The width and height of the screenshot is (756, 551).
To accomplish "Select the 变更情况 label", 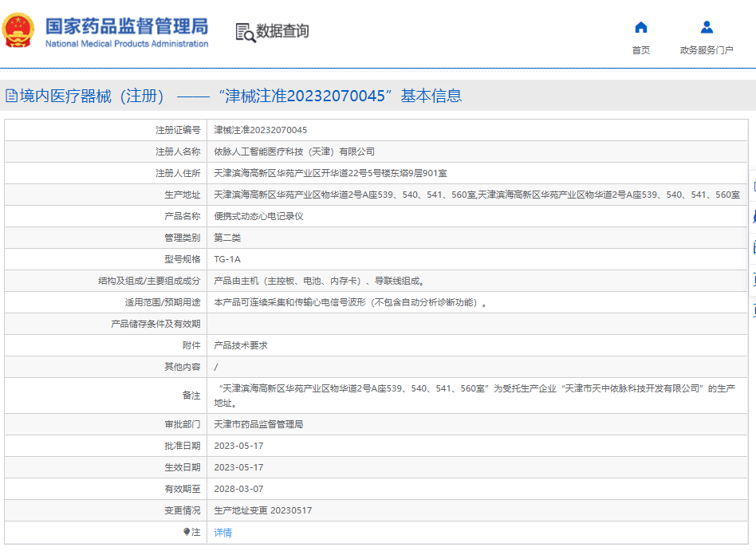I will (183, 510).
